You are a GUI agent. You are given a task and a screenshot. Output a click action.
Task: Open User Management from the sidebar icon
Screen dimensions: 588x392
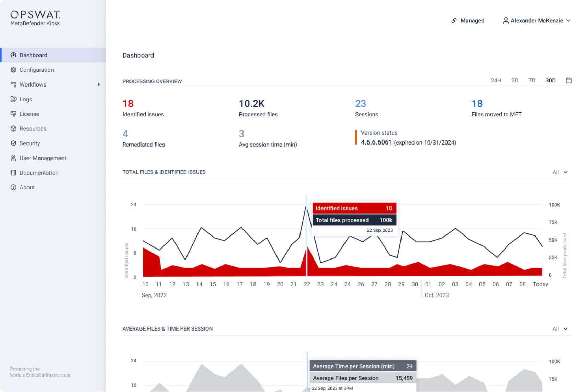[x=13, y=158]
